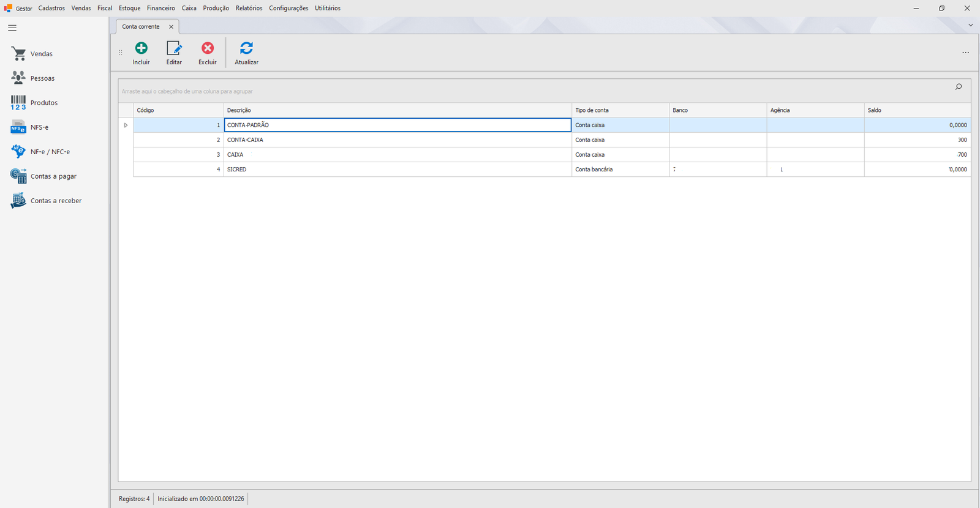Open the Caixa menu

coord(189,8)
